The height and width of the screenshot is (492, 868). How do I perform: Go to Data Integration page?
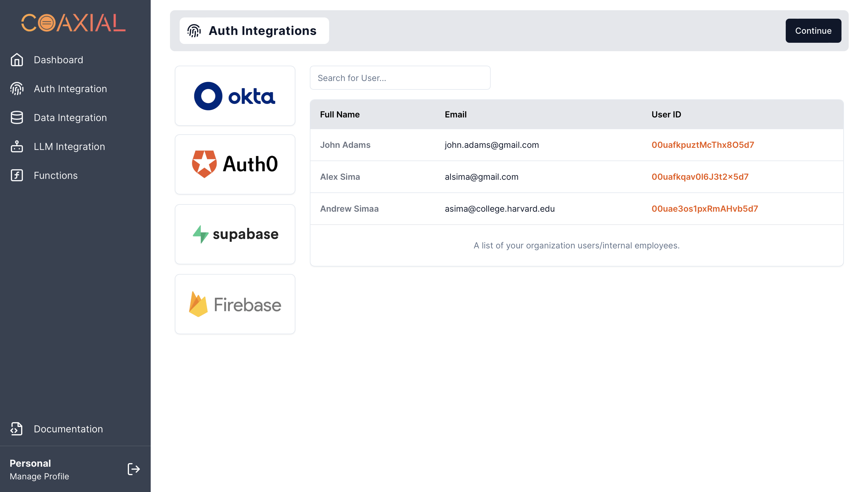[70, 118]
